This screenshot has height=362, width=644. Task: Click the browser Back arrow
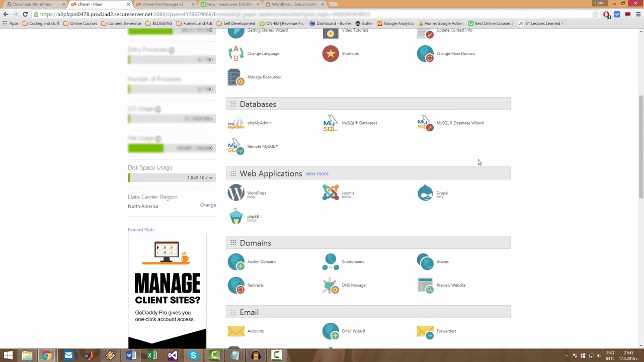tap(6, 14)
